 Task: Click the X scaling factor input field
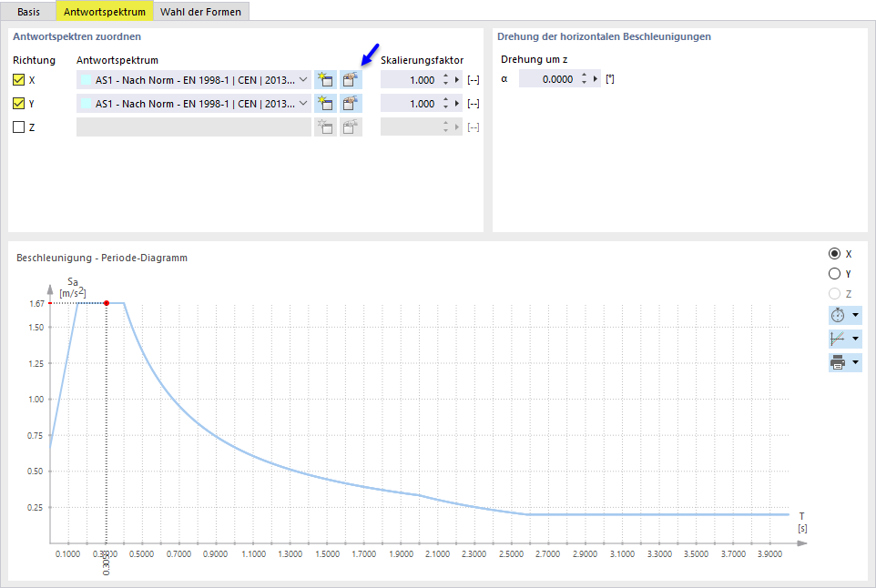[x=410, y=80]
